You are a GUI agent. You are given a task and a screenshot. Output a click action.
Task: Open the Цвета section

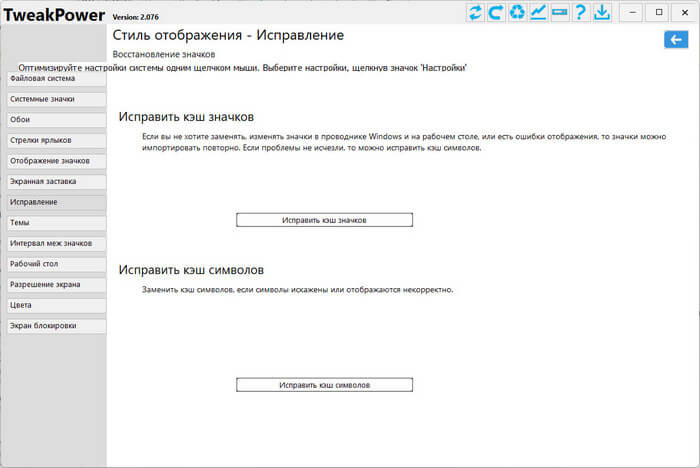[56, 305]
